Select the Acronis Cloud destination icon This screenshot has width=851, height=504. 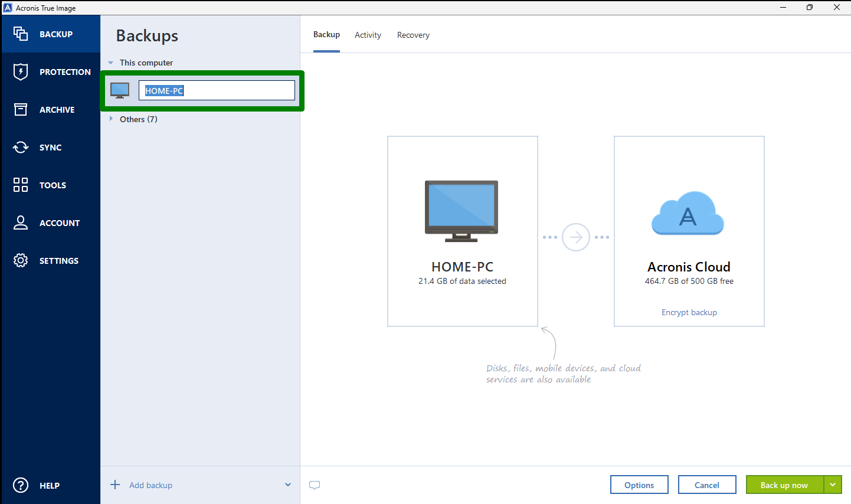[x=688, y=214]
